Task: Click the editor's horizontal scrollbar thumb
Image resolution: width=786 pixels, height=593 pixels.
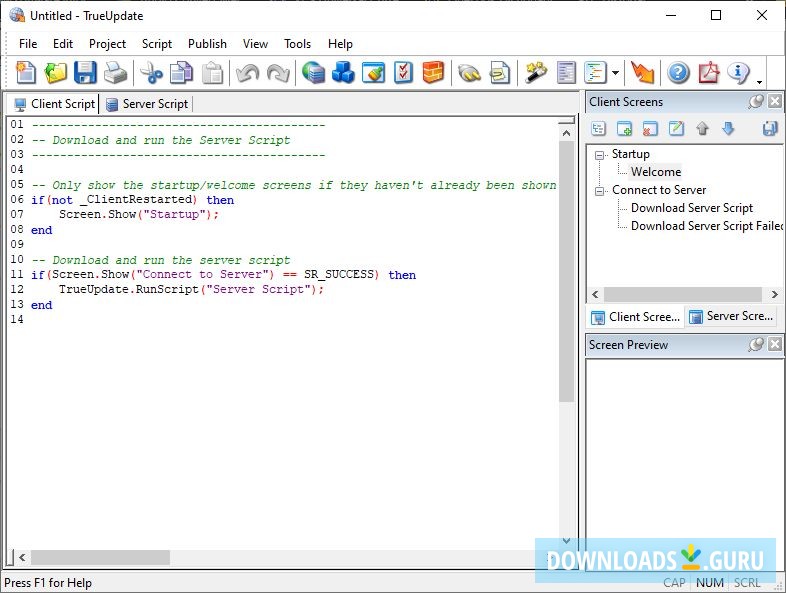Action: coord(100,557)
